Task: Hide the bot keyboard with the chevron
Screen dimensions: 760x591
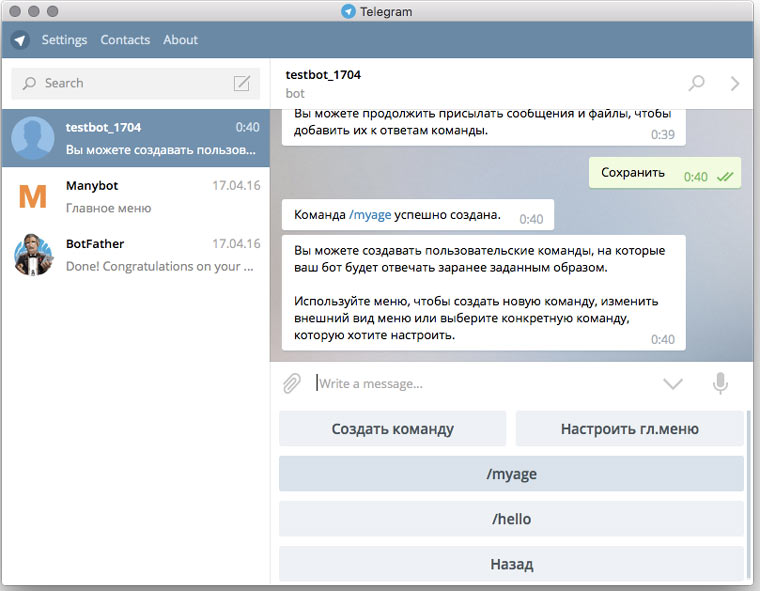Action: (673, 383)
